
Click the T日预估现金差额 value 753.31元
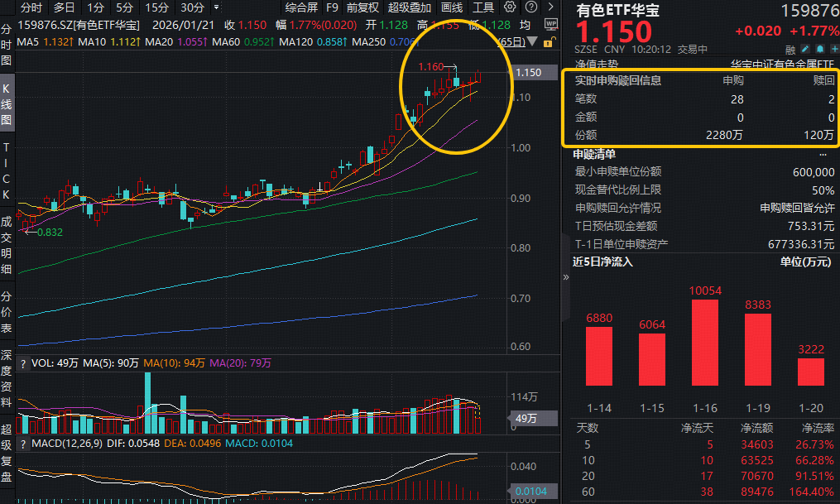811,226
